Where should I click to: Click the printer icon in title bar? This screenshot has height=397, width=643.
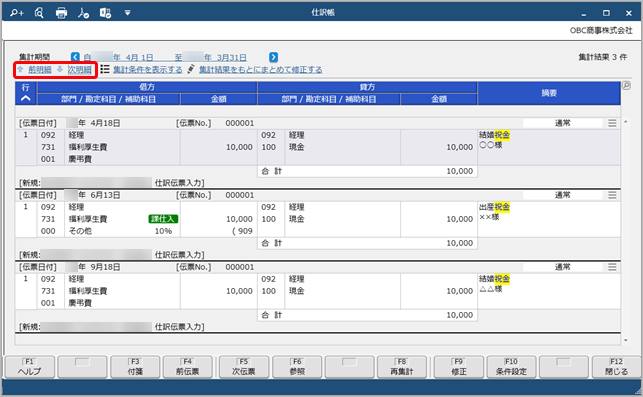click(x=61, y=13)
